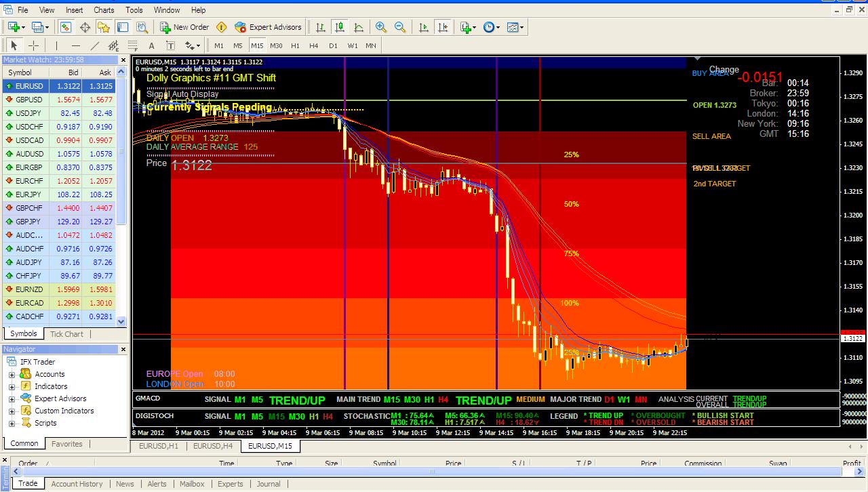Open the Account History terminal tab
Image resolution: width=868 pixels, height=492 pixels.
click(x=77, y=484)
